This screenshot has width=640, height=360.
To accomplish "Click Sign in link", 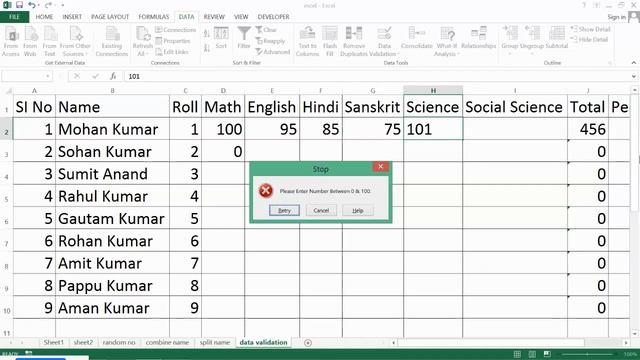I will 616,17.
